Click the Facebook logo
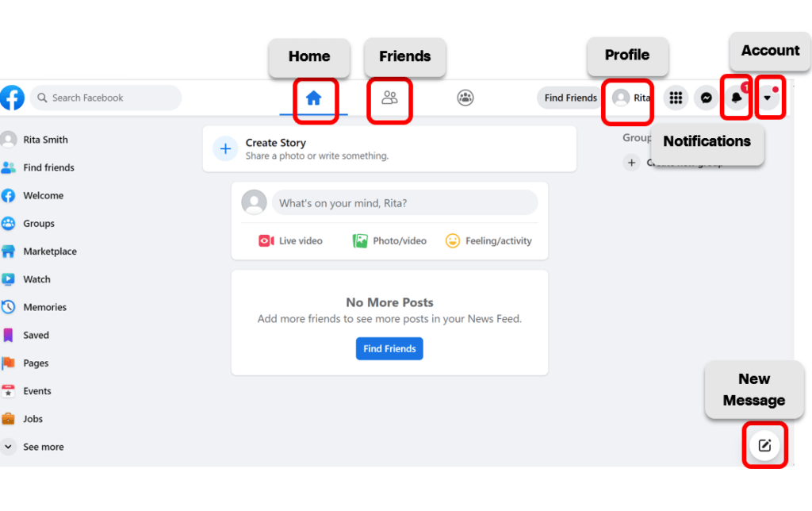Viewport: 812px width, 511px height. tap(12, 98)
